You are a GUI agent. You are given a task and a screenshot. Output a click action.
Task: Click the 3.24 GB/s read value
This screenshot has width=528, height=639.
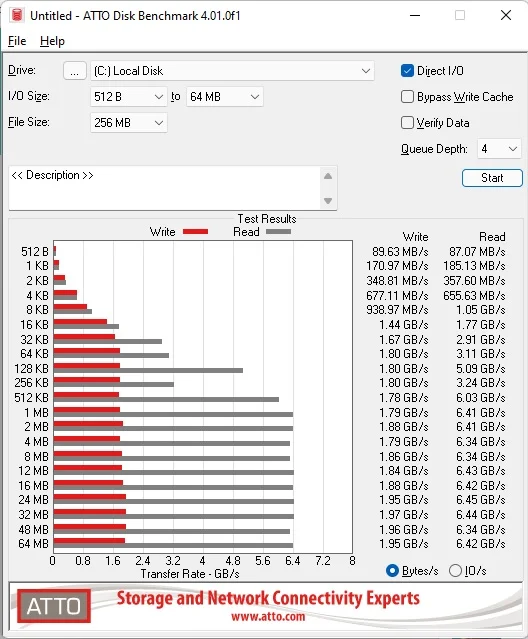tap(481, 383)
